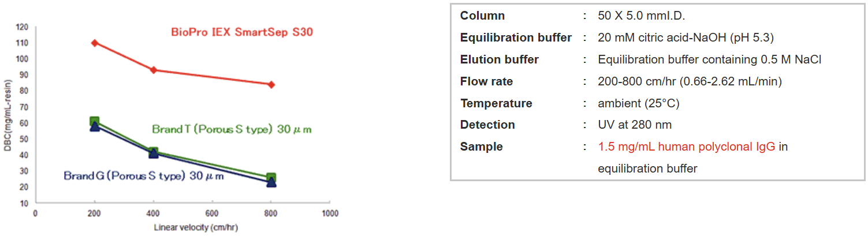Screen dimensions: 868x236
Task: Click the BioPro IEX SmartSep S30 series label
Action: 243,32
